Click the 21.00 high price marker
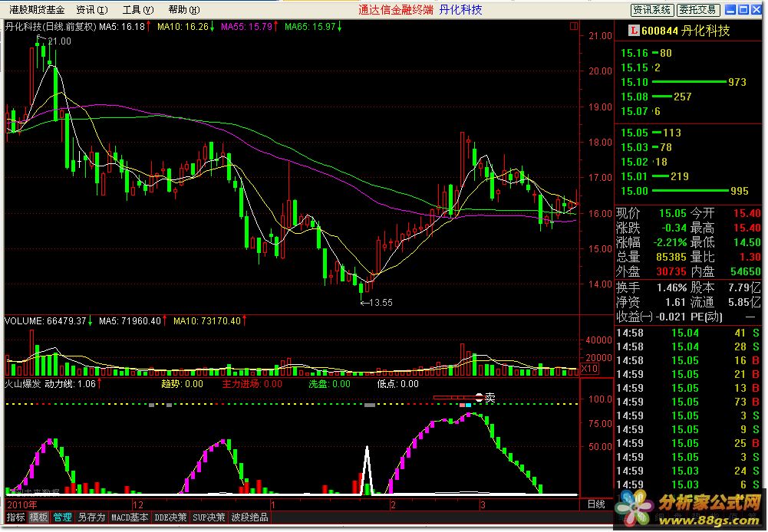Viewport: 768px width, 532px height. coord(59,41)
